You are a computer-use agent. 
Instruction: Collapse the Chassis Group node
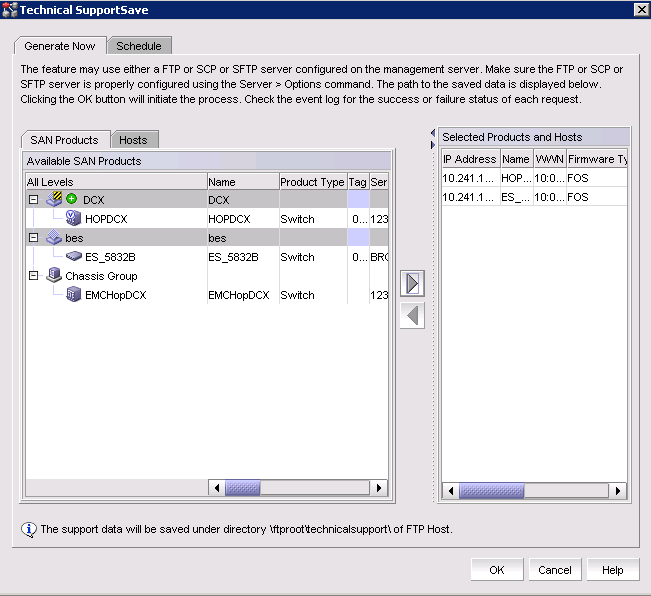[34, 276]
